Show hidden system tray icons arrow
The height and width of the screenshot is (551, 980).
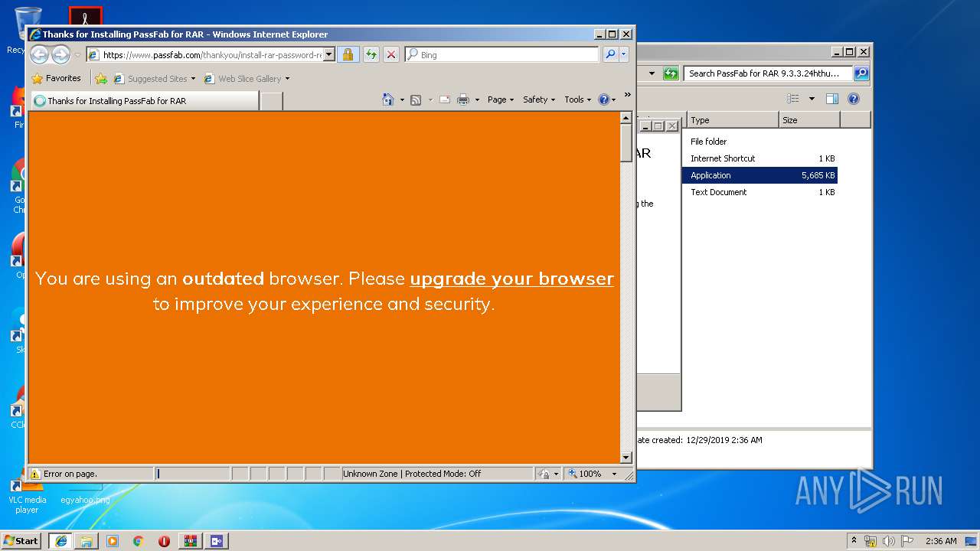coord(854,540)
